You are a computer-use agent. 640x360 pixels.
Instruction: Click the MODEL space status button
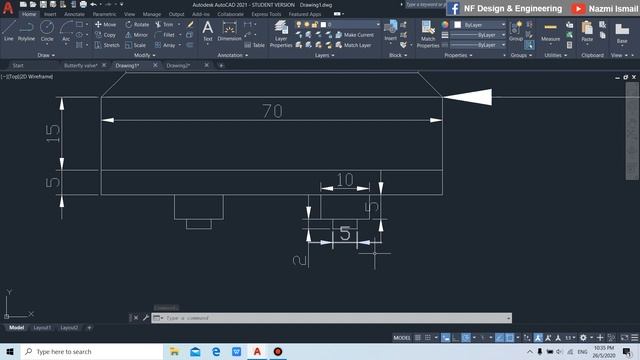pyautogui.click(x=402, y=338)
